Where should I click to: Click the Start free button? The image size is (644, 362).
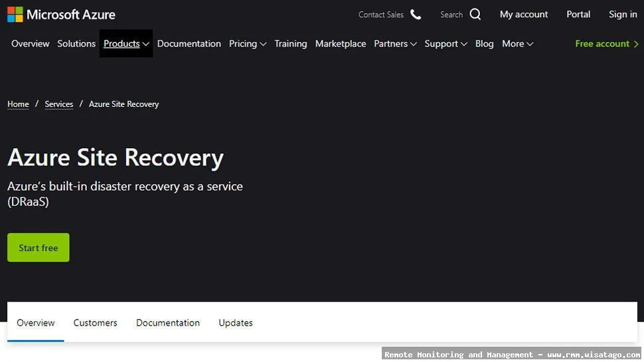39,247
